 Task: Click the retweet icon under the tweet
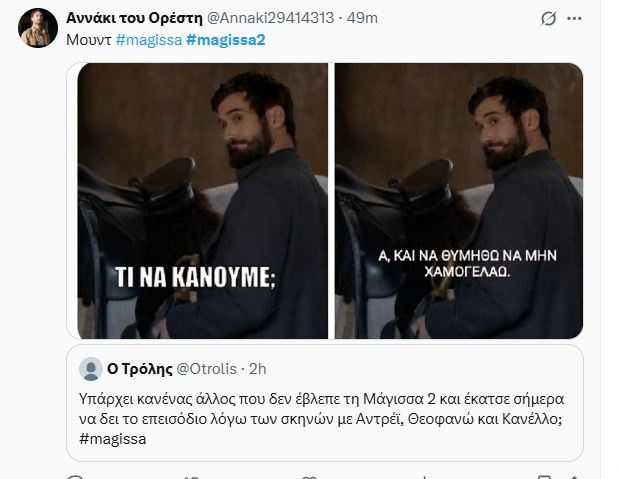click(192, 477)
